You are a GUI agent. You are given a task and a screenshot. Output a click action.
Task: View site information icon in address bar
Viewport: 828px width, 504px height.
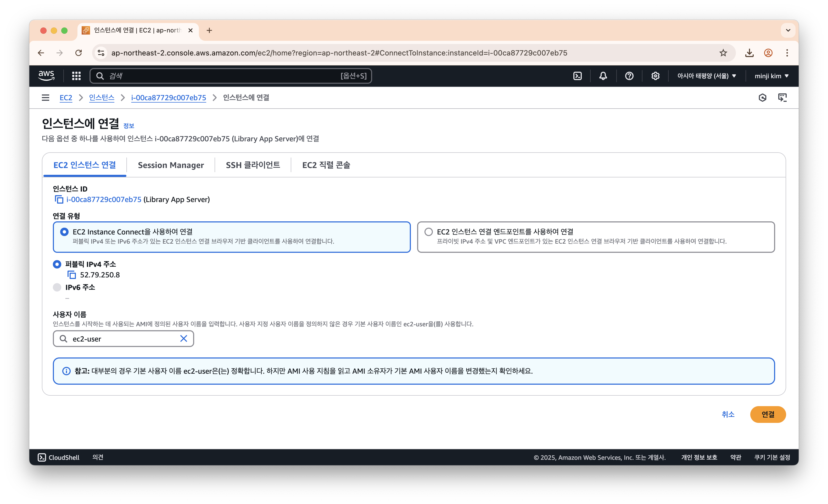[x=101, y=53]
